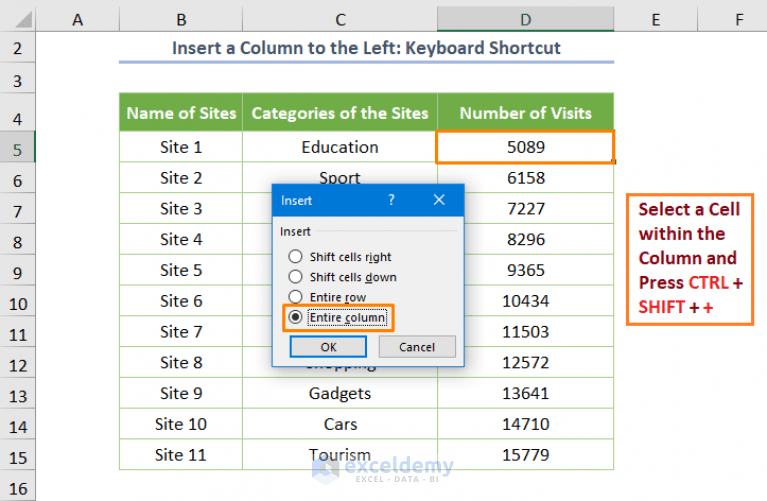Select the Shift cells right radio button

pos(295,256)
